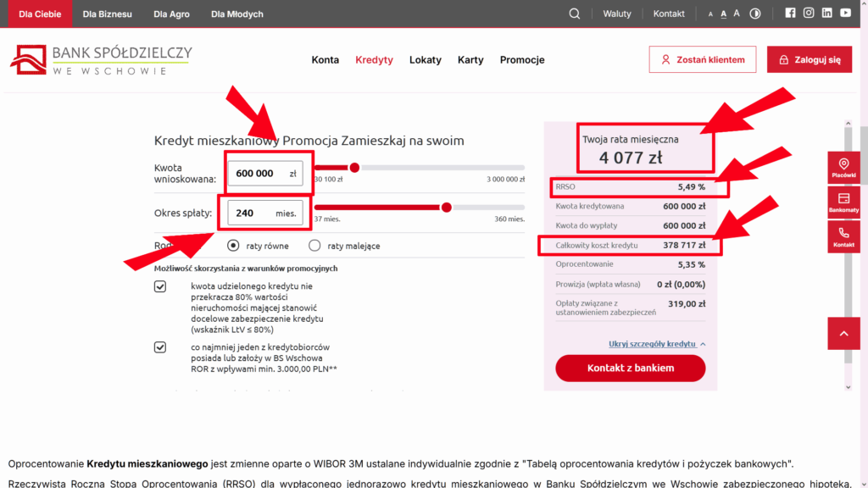The width and height of the screenshot is (868, 488).
Task: Click the Całkowity koszt kredytu 378 717 zł value
Action: point(684,245)
